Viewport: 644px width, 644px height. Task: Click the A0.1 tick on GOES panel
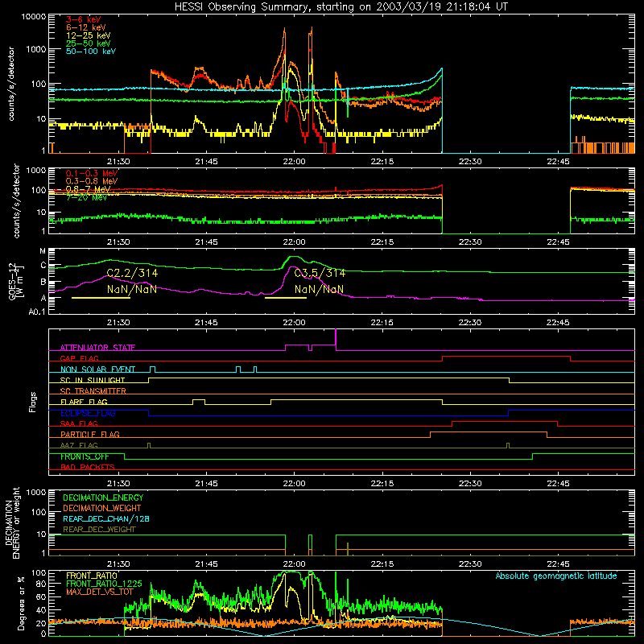tap(37, 312)
